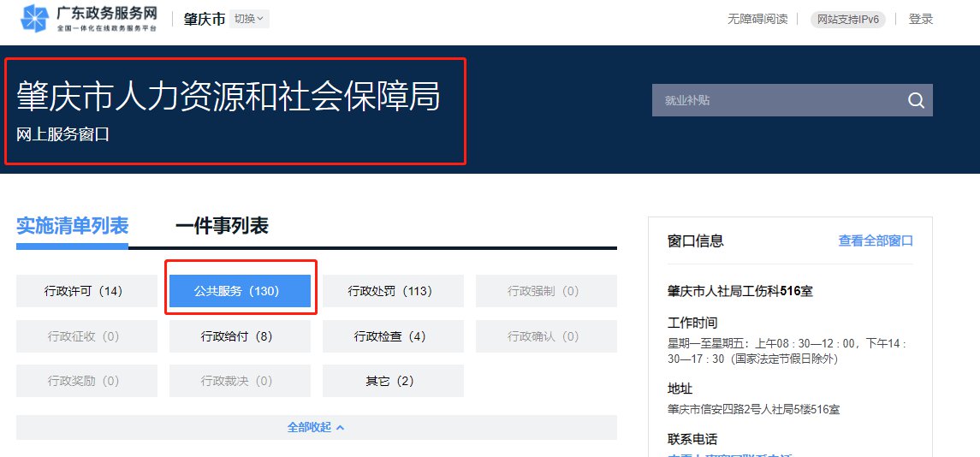
Task: Open 无障碍阅读 accessibility mode
Action: pos(757,19)
